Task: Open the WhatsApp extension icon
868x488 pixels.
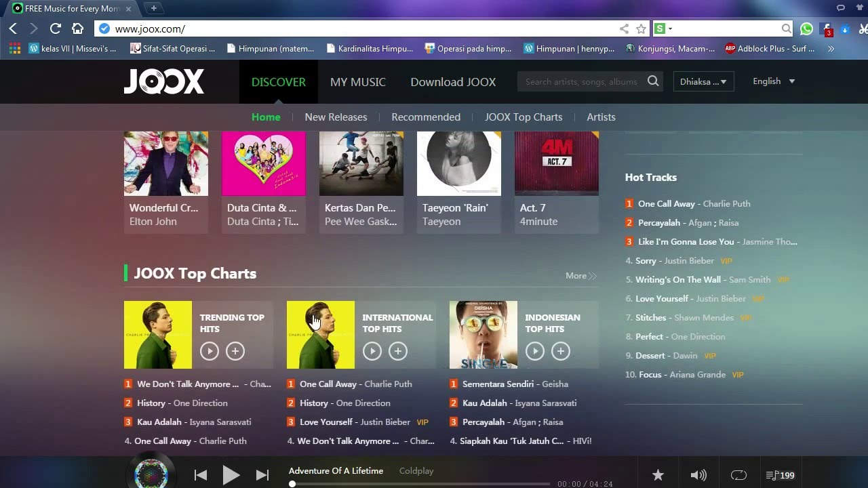Action: 806,28
